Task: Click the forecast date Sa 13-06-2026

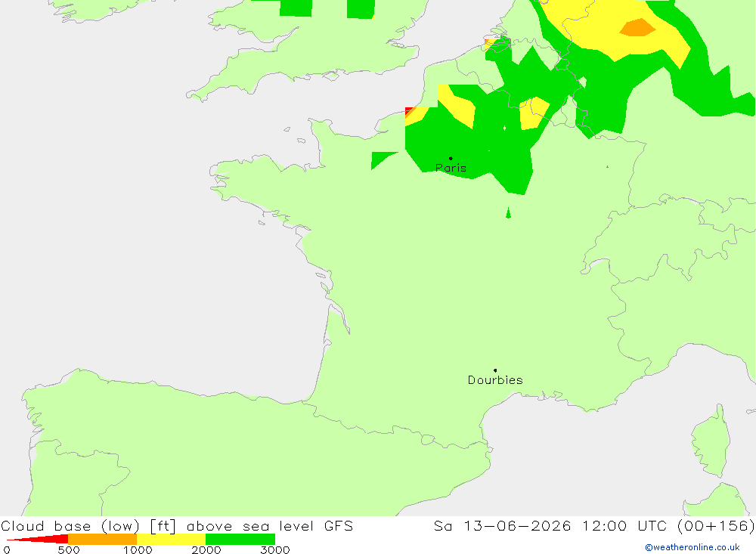Action: [503, 526]
